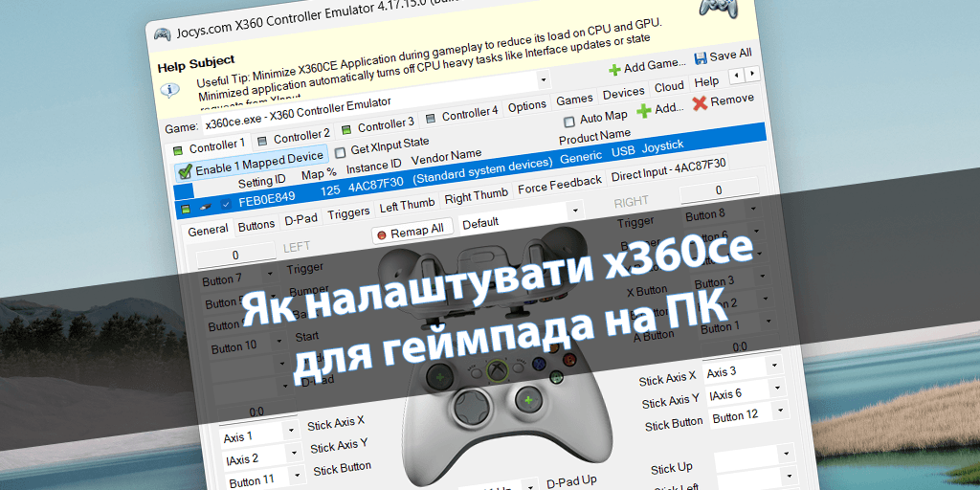Open the Game selection dropdown
Screen dimensions: 980x490
[x=544, y=81]
